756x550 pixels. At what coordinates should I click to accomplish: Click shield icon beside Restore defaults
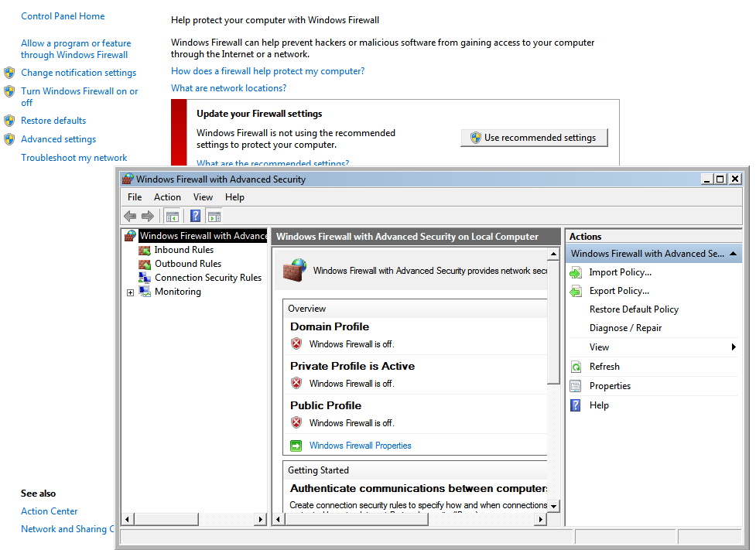(x=9, y=121)
